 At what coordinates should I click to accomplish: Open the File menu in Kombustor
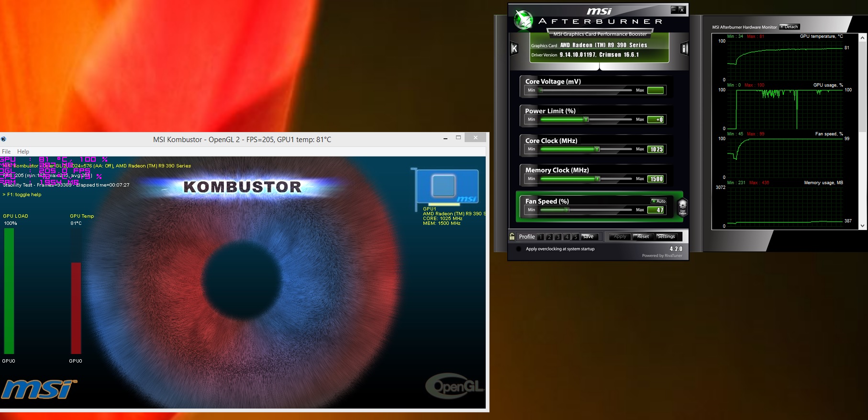[x=6, y=152]
